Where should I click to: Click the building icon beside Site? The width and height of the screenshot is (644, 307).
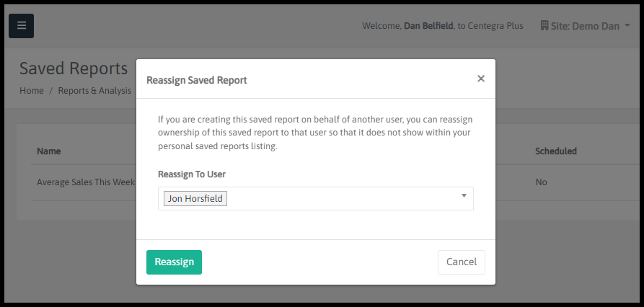(x=544, y=26)
